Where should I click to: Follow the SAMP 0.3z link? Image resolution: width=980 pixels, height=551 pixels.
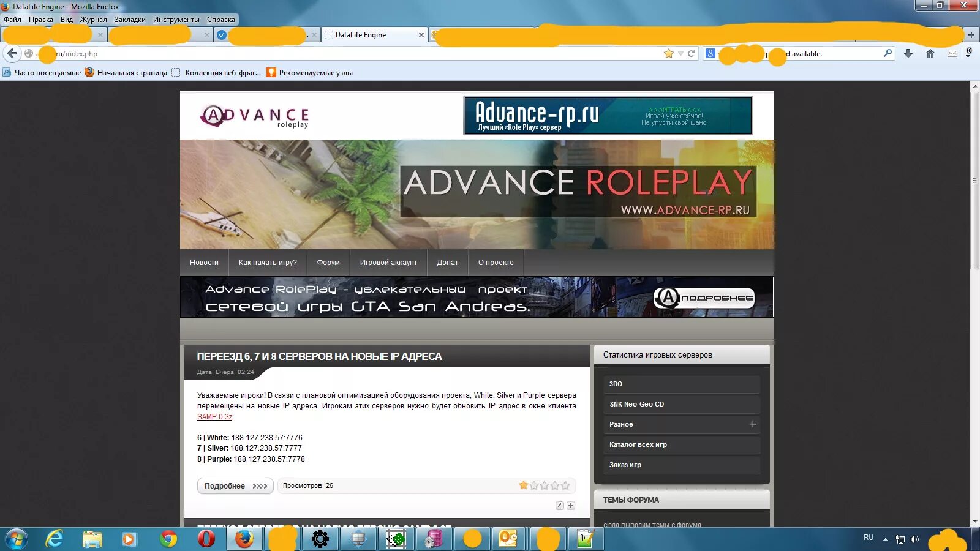click(x=214, y=417)
